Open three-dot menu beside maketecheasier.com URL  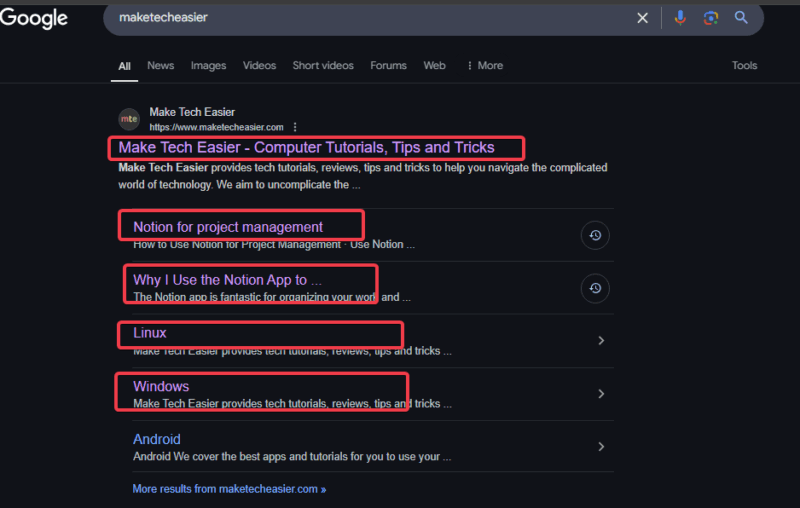click(x=295, y=128)
